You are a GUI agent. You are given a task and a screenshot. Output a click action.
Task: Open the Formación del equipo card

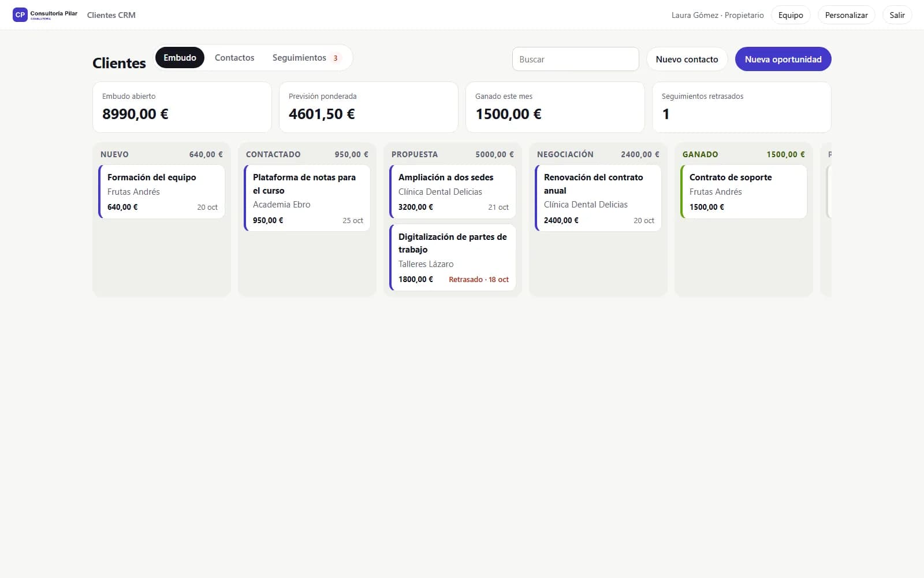[x=162, y=192]
